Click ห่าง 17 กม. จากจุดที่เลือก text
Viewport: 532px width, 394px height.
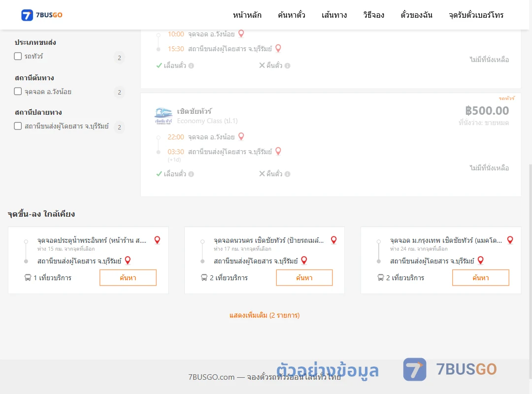click(x=242, y=249)
